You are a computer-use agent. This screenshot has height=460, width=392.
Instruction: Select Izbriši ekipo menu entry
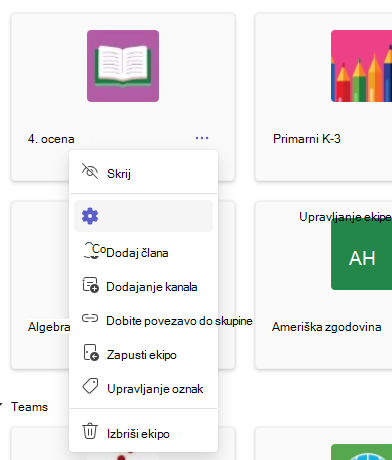(x=138, y=434)
